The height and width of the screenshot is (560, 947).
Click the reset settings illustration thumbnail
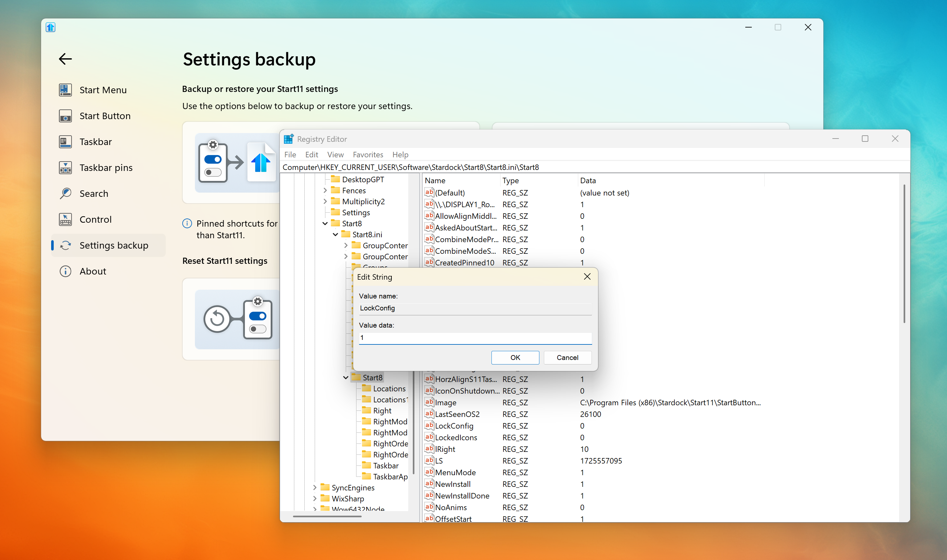pos(237,319)
